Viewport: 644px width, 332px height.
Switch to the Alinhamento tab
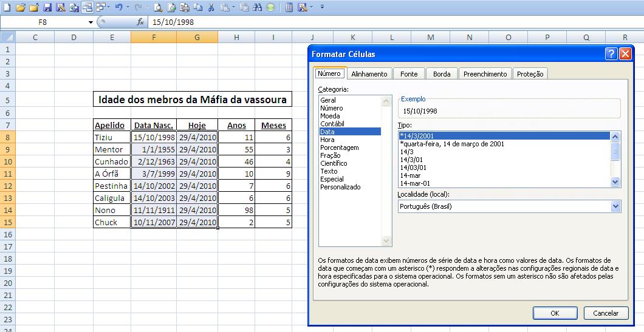pyautogui.click(x=369, y=74)
